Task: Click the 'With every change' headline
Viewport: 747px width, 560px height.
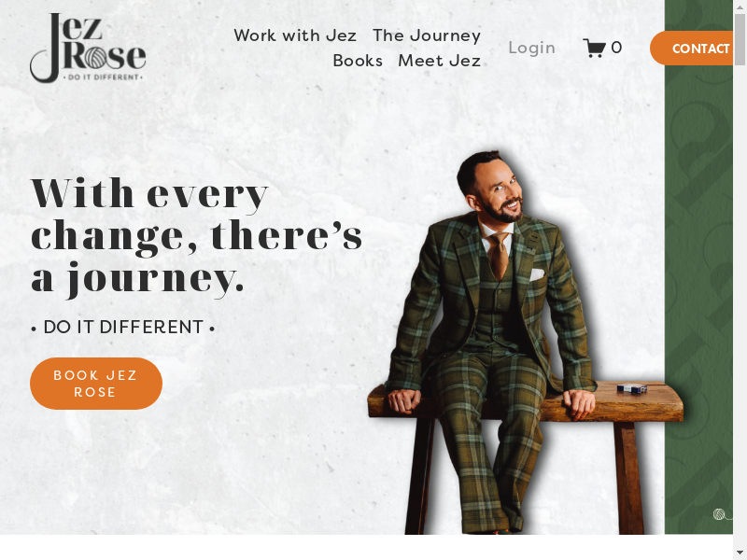Action: pos(197,237)
